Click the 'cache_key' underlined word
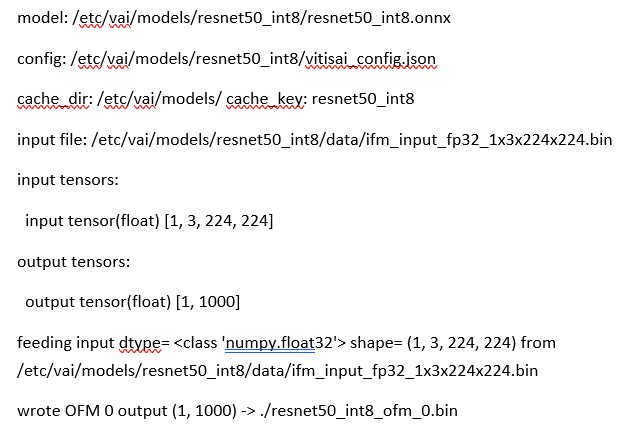The image size is (629, 442). pos(264,99)
